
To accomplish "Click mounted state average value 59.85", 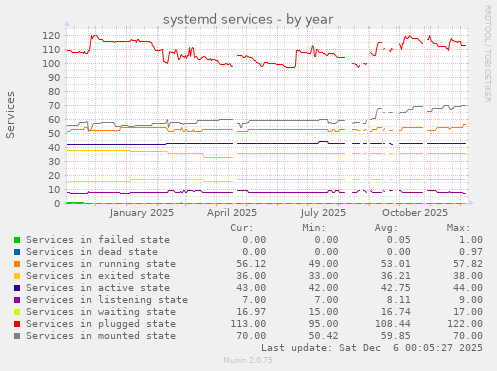I will (x=396, y=336).
